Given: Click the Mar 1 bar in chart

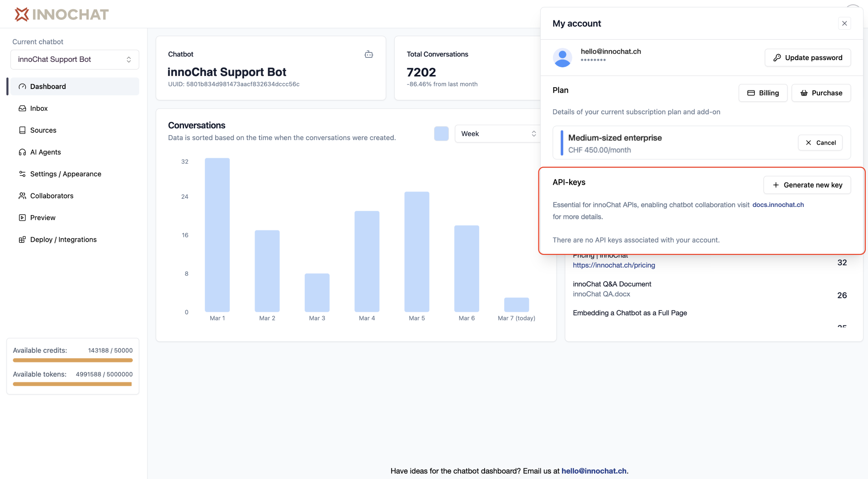Looking at the screenshot, I should (217, 235).
